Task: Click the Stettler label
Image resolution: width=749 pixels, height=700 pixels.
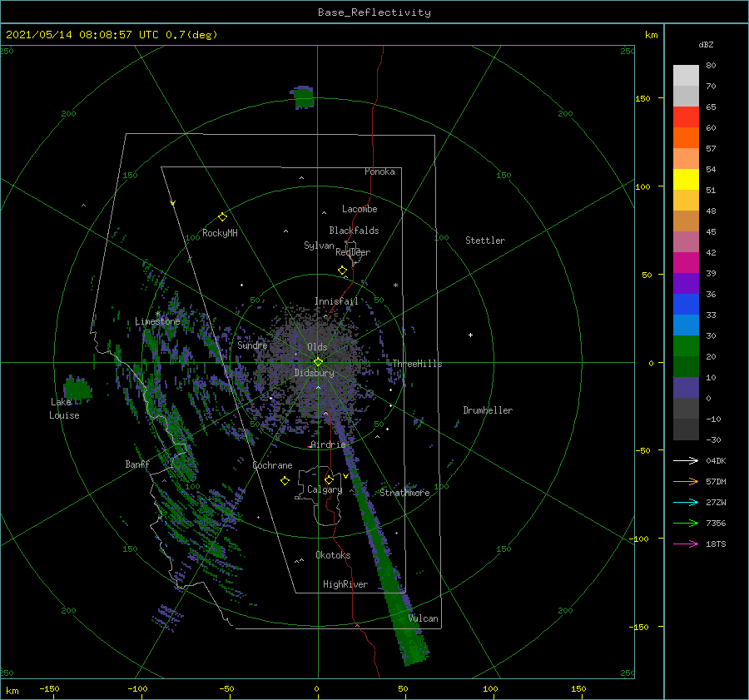Action: pyautogui.click(x=485, y=241)
